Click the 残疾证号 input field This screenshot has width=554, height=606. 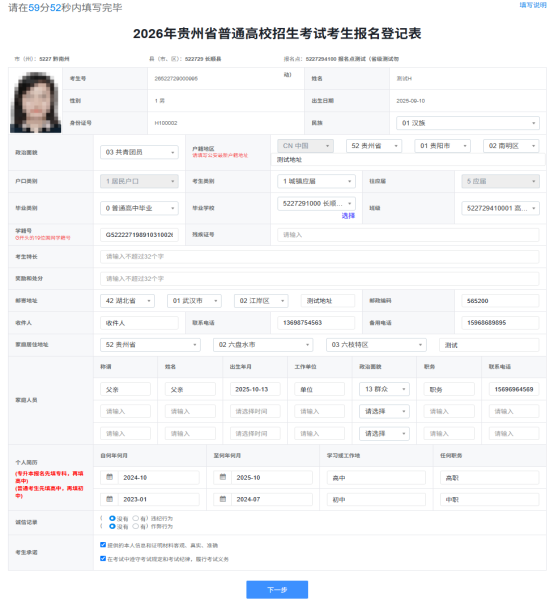coord(408,235)
